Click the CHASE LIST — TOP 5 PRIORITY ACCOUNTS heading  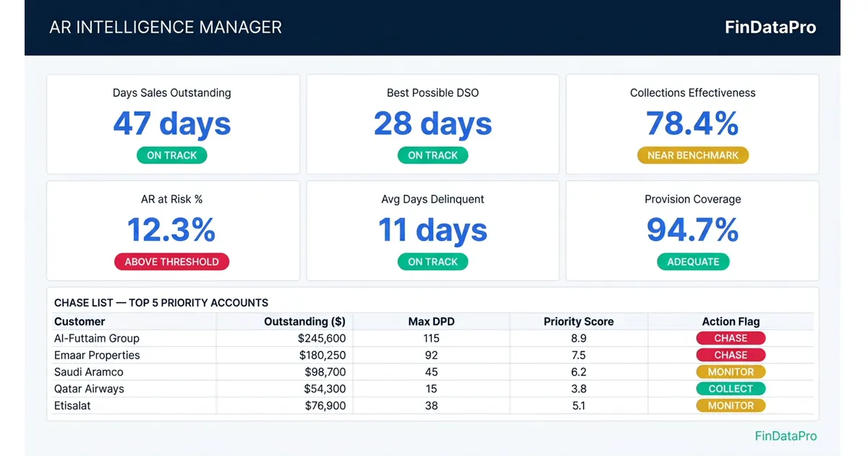point(161,303)
